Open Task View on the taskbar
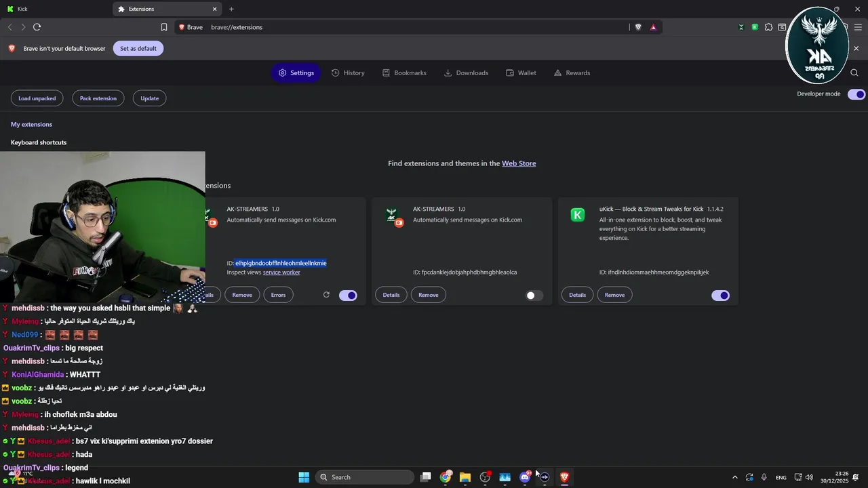 tap(425, 477)
